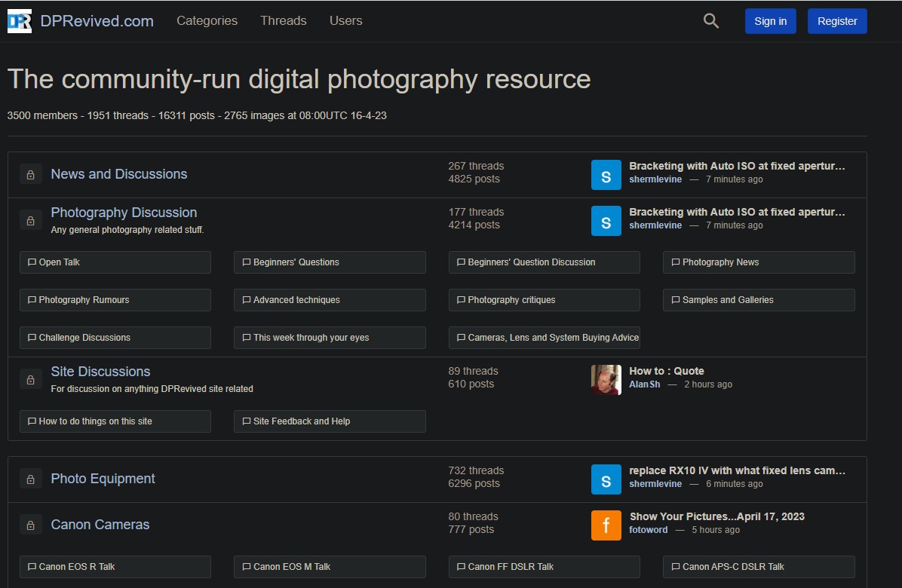Image resolution: width=902 pixels, height=588 pixels.
Task: Go to DPRevived.com home link
Action: [97, 21]
